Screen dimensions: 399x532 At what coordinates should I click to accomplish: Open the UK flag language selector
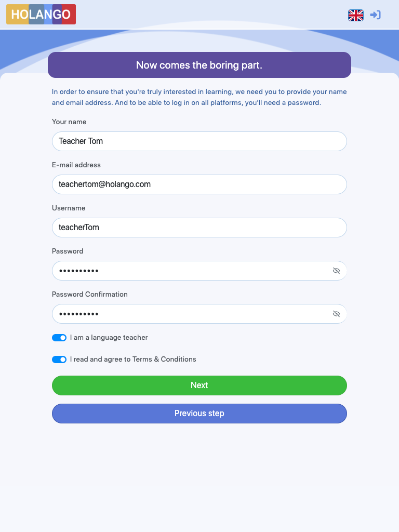click(x=356, y=15)
